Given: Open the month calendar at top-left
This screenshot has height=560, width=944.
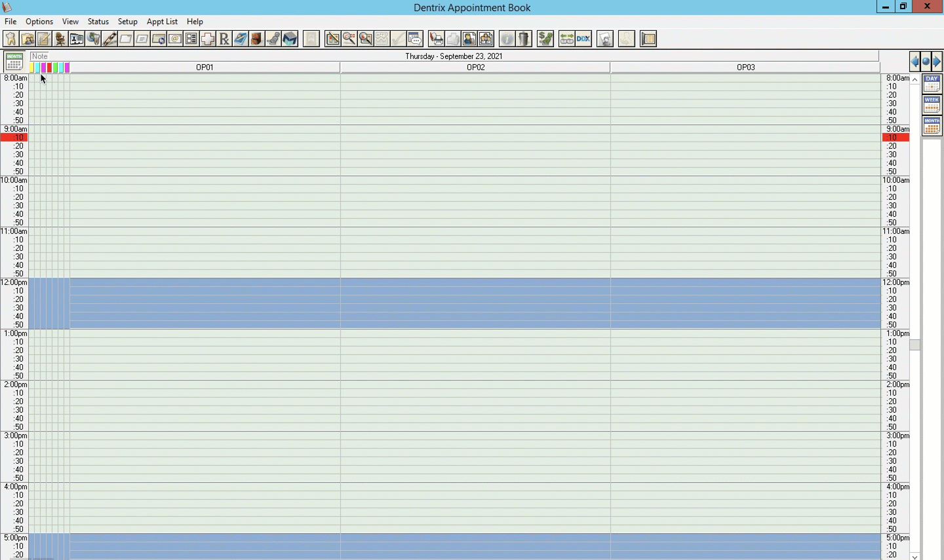Looking at the screenshot, I should click(x=14, y=62).
